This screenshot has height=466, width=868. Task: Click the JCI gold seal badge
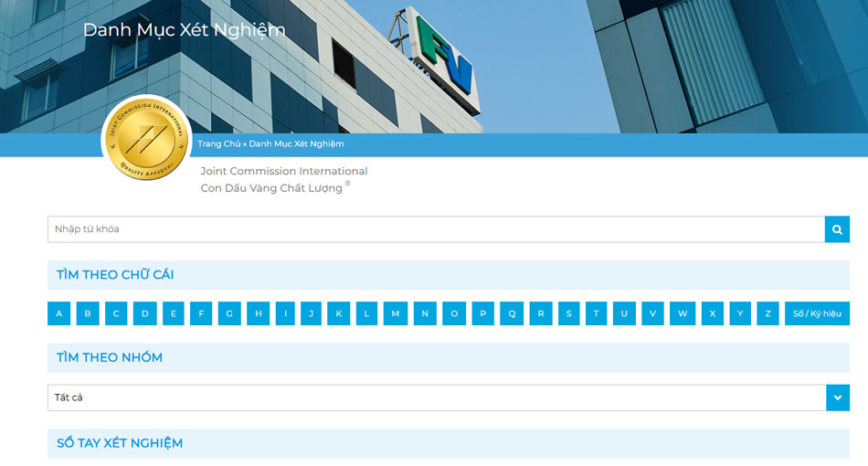click(146, 140)
